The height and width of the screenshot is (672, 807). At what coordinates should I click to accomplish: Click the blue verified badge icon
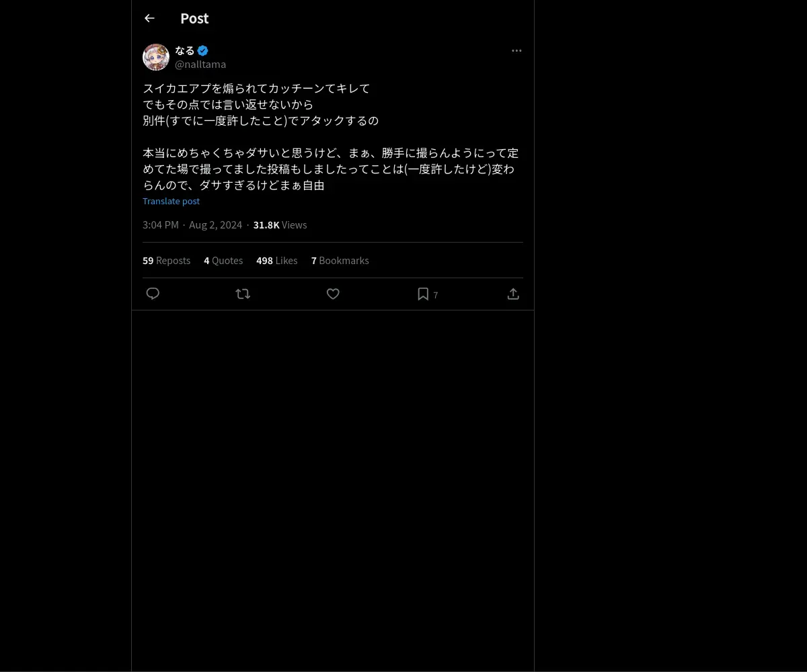click(x=202, y=50)
